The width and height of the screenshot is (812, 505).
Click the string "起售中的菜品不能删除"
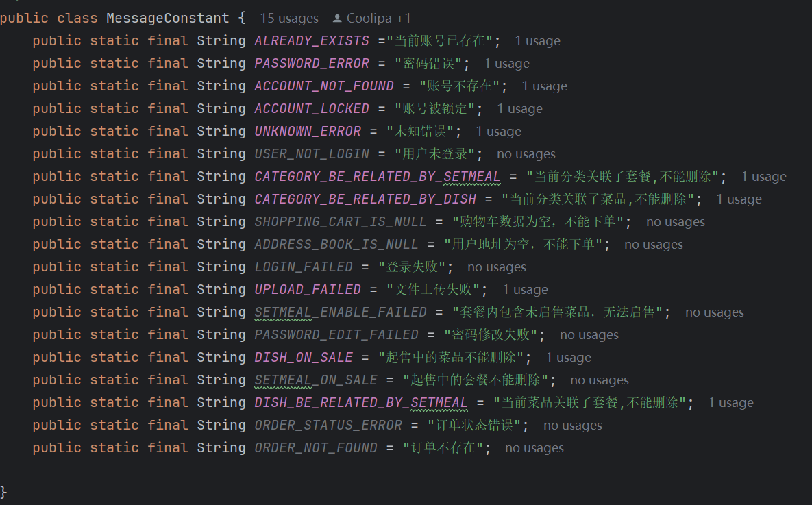[450, 358]
